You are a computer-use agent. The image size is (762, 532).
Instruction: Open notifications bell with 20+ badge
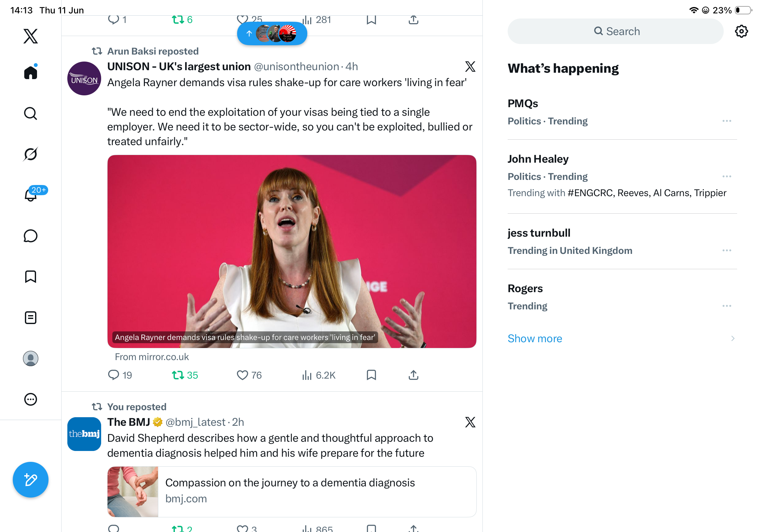[31, 195]
